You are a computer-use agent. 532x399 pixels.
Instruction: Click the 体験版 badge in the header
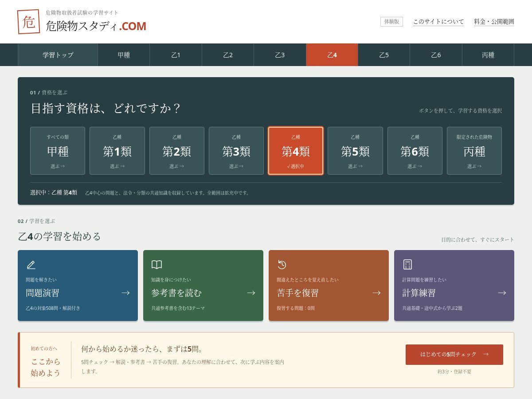391,21
